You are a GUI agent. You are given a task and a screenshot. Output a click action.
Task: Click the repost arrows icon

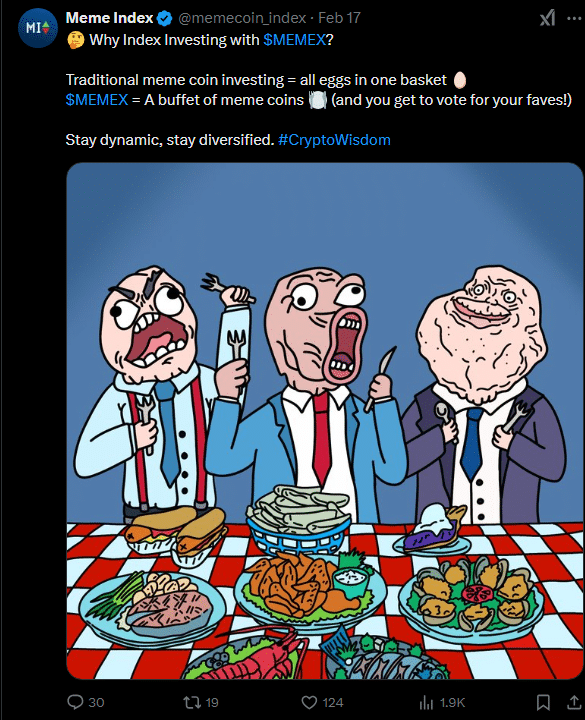pos(191,702)
